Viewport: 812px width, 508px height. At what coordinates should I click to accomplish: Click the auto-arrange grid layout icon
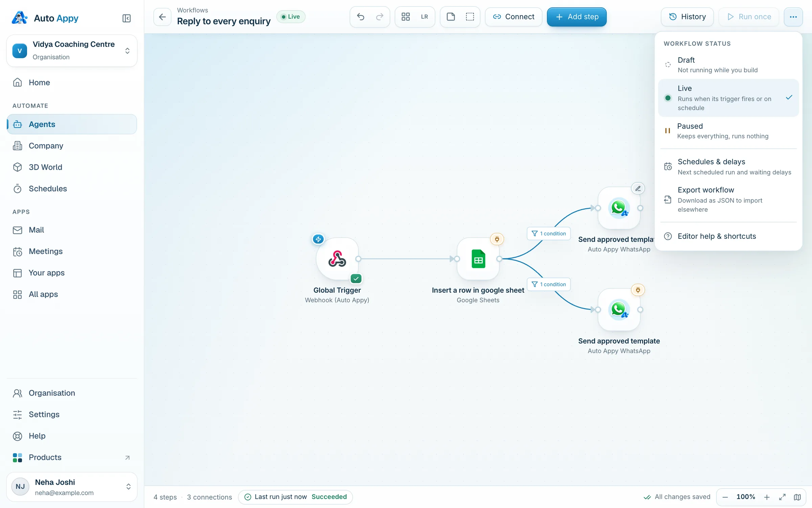point(406,17)
